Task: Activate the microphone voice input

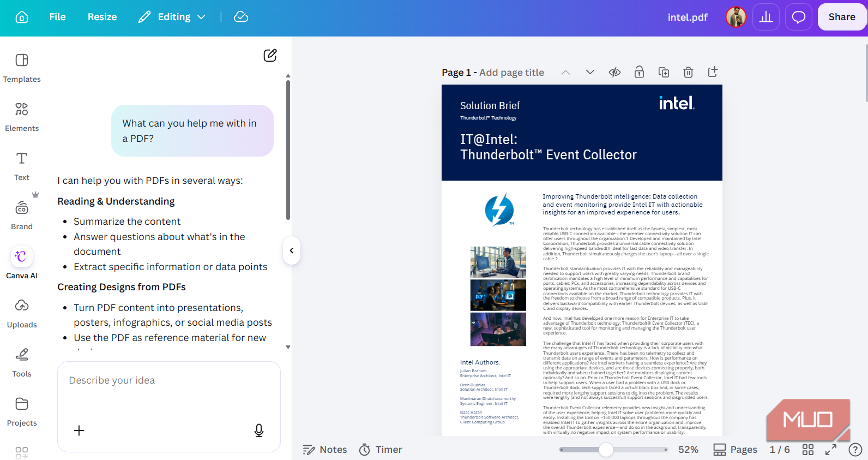Action: [x=259, y=431]
